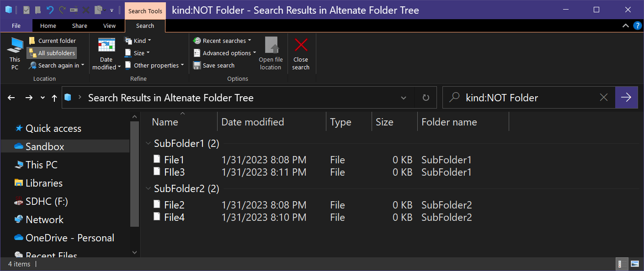
Task: Open the Advanced options dropdown
Action: (225, 53)
